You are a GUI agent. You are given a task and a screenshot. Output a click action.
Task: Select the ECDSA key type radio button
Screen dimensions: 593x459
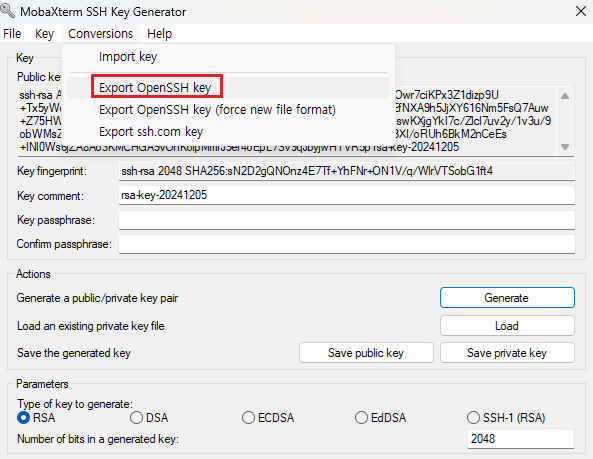click(248, 418)
